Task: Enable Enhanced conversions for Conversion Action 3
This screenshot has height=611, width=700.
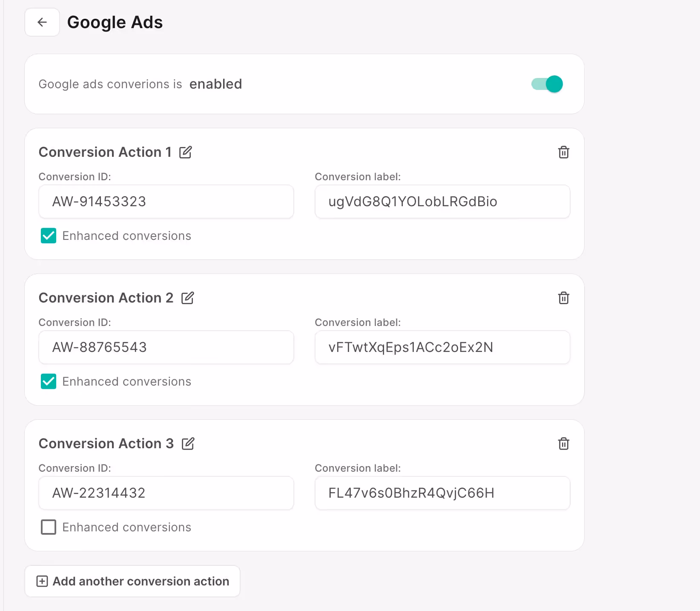Action: (x=49, y=527)
